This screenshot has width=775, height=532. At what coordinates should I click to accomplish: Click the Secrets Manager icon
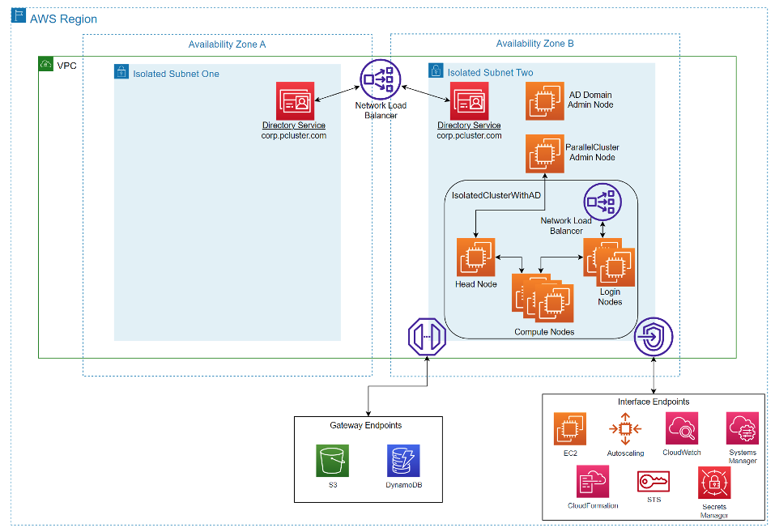coord(713,483)
